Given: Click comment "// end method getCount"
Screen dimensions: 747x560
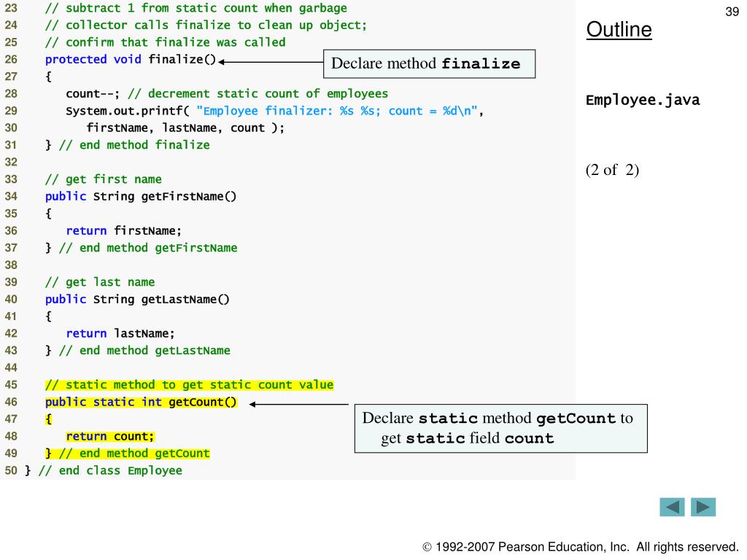Looking at the screenshot, I should pyautogui.click(x=134, y=454).
